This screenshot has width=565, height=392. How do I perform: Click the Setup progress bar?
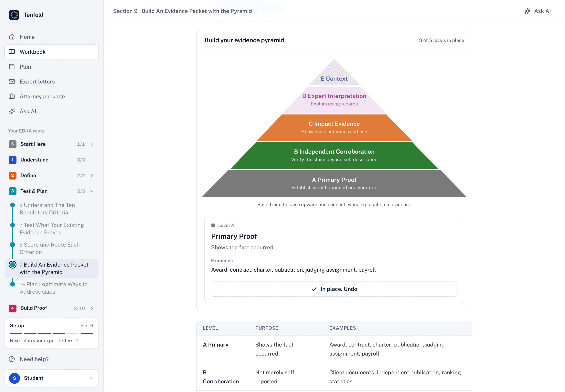click(x=52, y=334)
